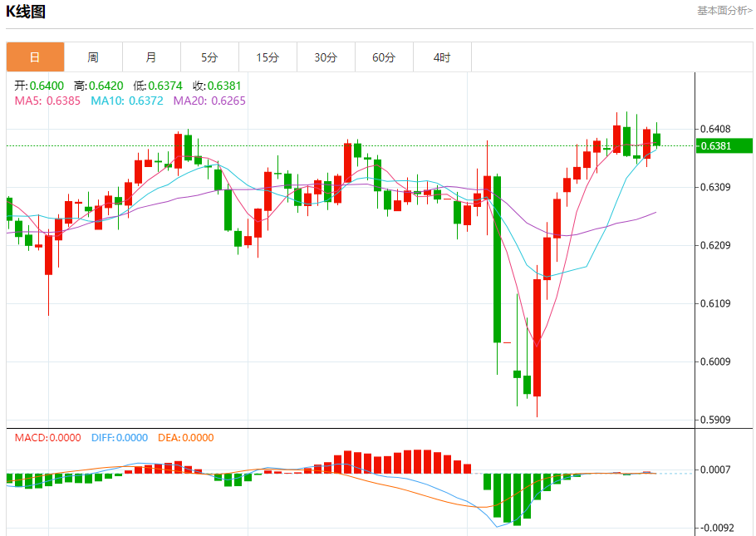Click the 开:0.6400 open value

(x=39, y=86)
